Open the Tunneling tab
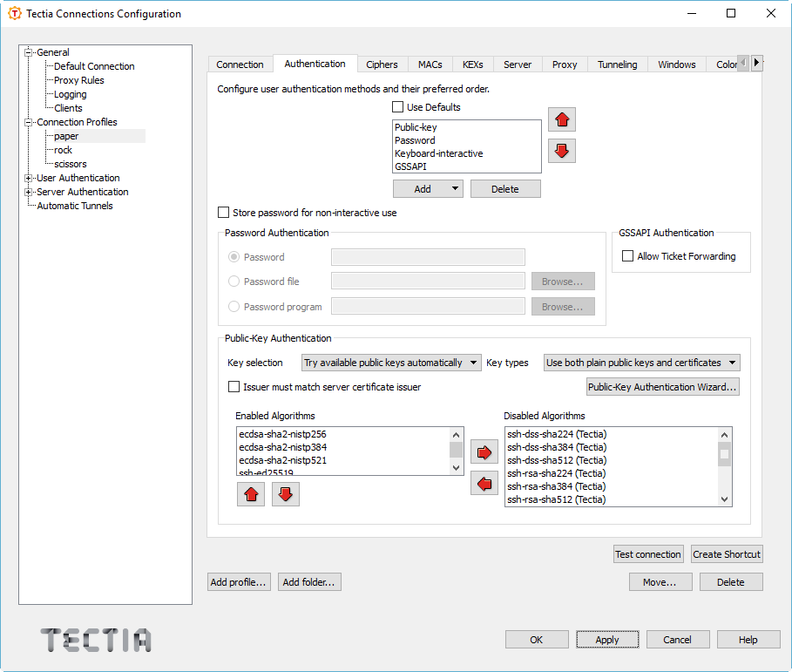This screenshot has width=792, height=672. coord(617,64)
